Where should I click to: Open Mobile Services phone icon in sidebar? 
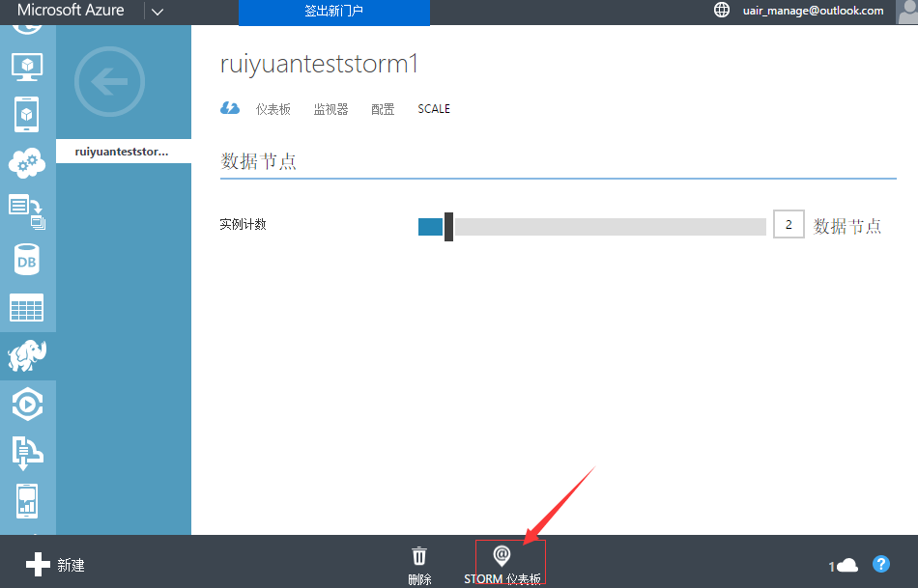coord(27,114)
